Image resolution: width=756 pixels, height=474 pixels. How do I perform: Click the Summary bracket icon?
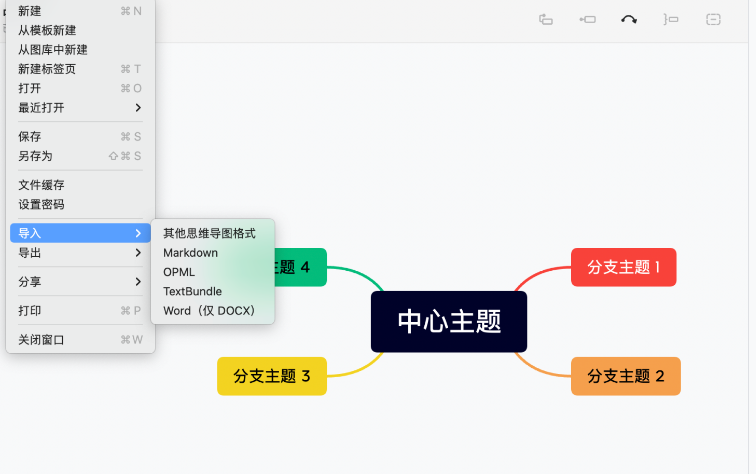tap(671, 19)
